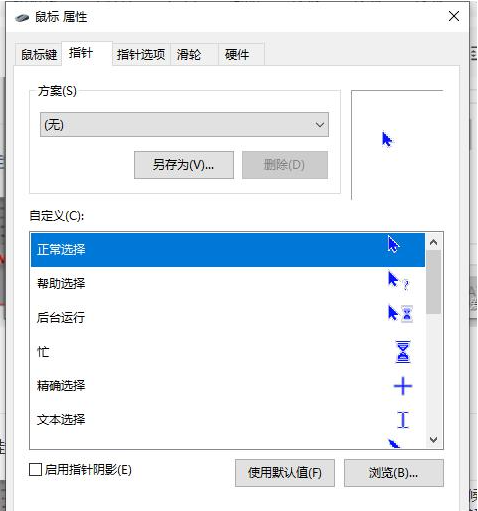
Task: Click the cursor preview image beside the scheme box
Action: coord(387,139)
